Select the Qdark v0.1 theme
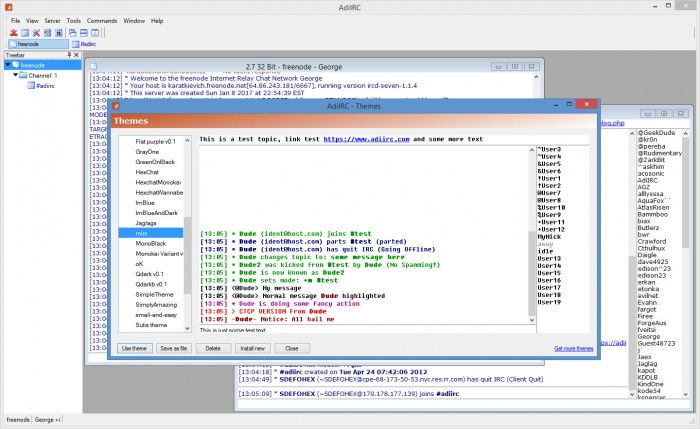This screenshot has height=429, width=700. pos(150,274)
